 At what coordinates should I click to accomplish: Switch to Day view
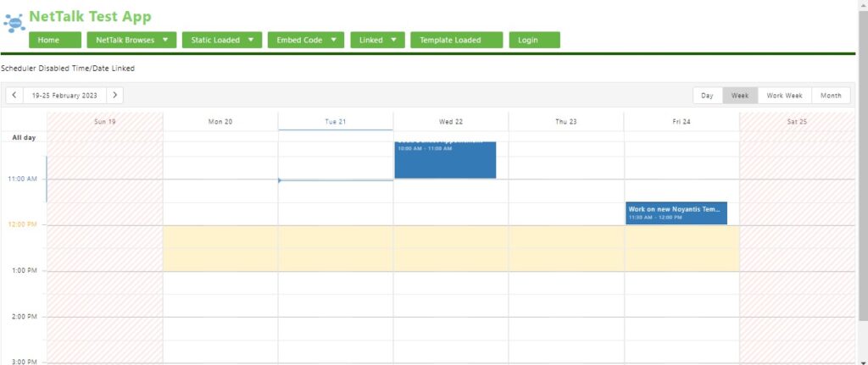click(x=707, y=96)
